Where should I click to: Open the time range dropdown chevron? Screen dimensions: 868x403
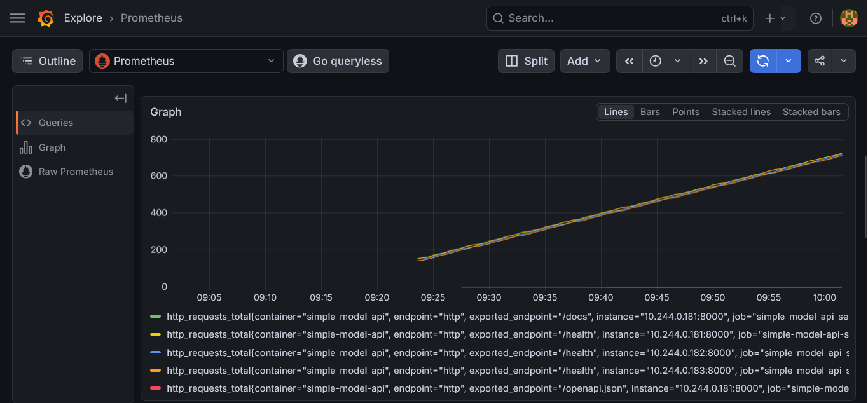(x=678, y=61)
